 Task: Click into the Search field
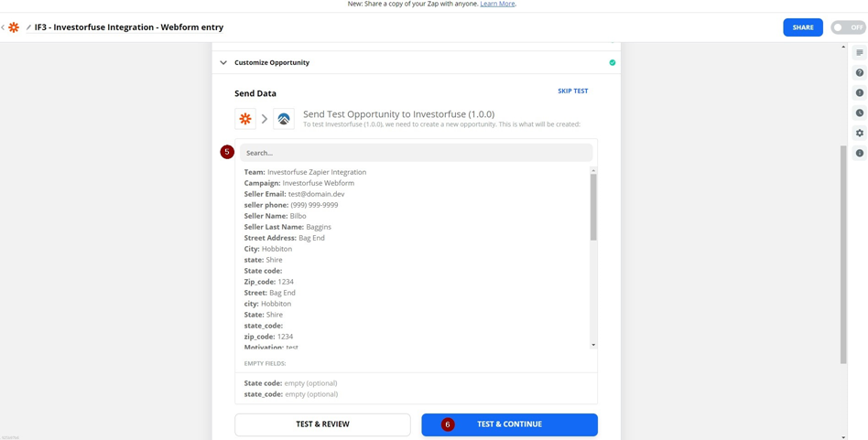tap(417, 153)
